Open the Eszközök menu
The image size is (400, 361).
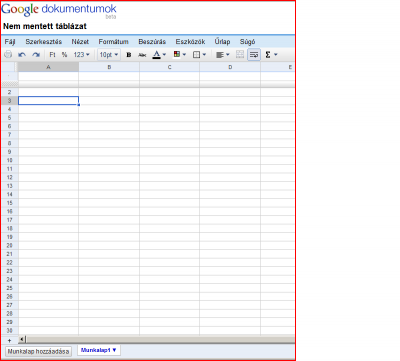click(190, 42)
